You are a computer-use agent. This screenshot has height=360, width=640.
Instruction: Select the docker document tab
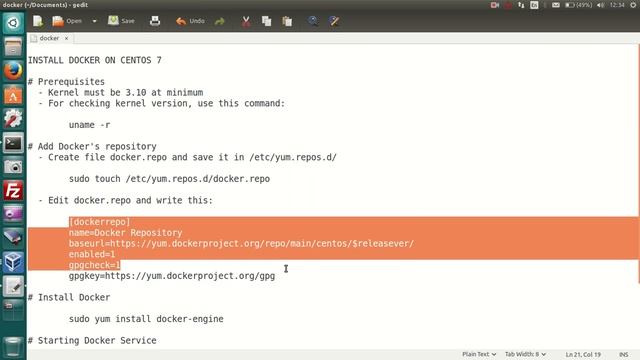click(x=49, y=38)
